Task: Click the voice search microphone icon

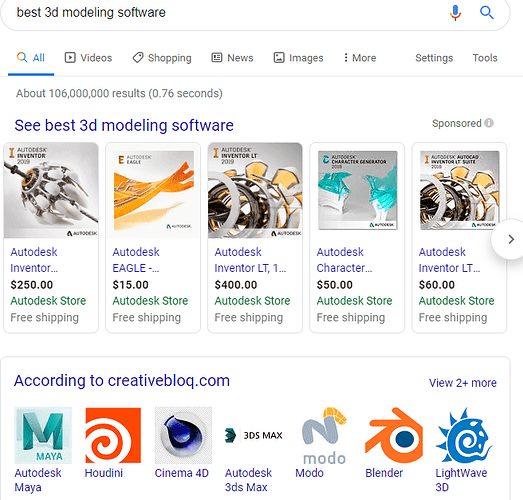Action: (x=455, y=13)
